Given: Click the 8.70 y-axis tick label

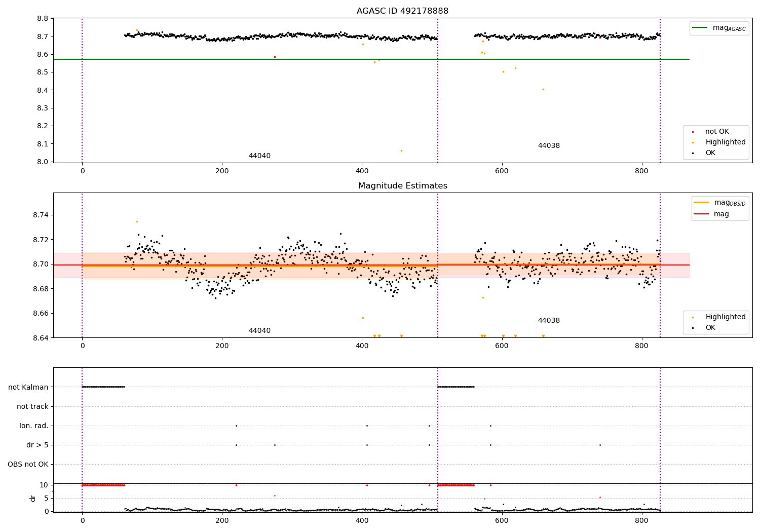Looking at the screenshot, I should 41,264.
